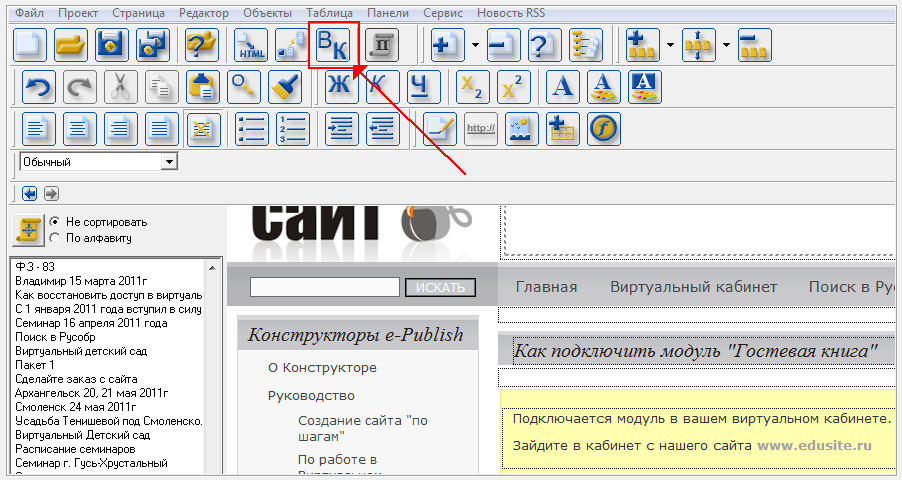Add a new page with plus icon

(448, 45)
